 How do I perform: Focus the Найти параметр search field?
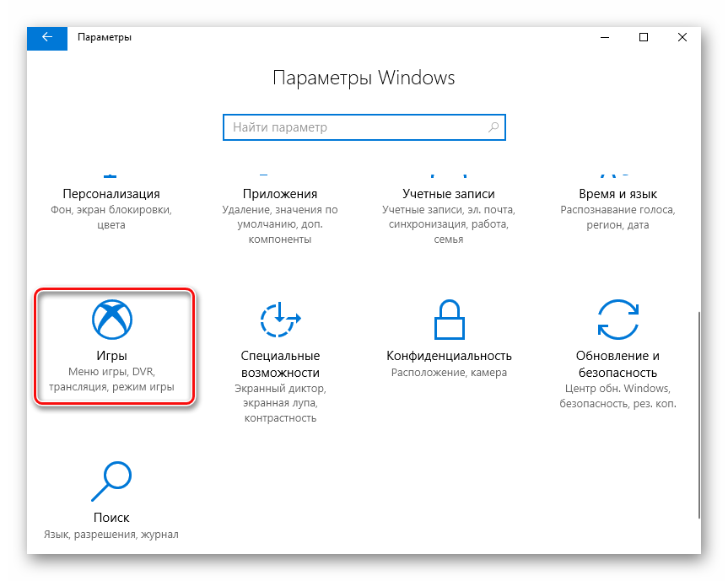(x=364, y=127)
